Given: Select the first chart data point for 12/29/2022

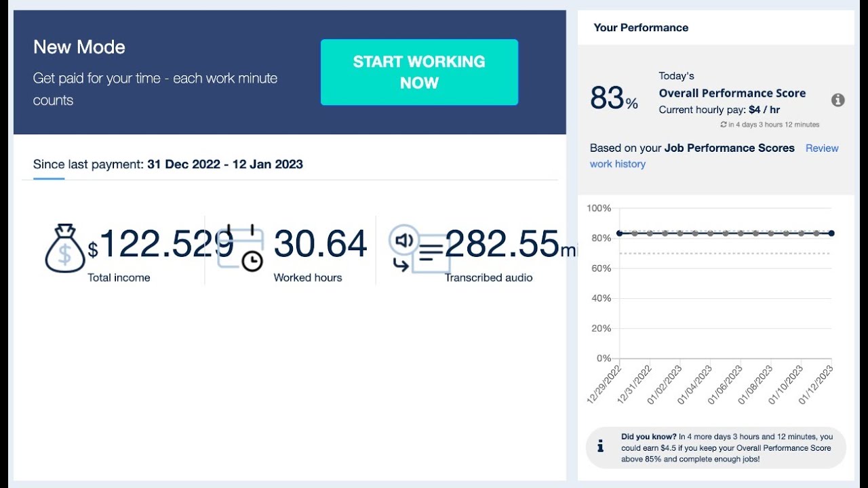Looking at the screenshot, I should point(620,233).
